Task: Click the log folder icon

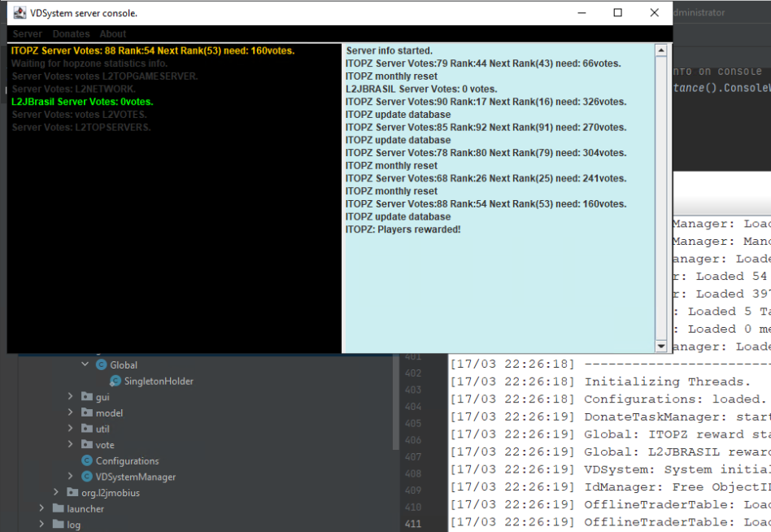Action: pos(59,524)
